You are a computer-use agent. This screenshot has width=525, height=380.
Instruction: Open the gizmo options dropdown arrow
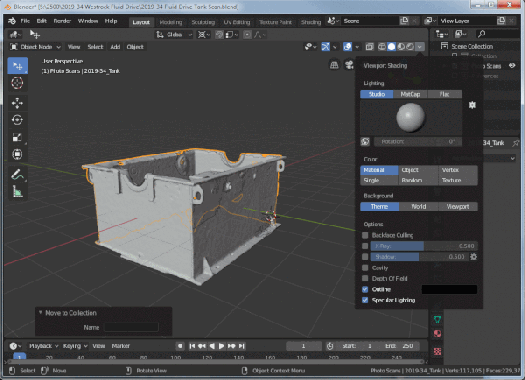tap(334, 47)
